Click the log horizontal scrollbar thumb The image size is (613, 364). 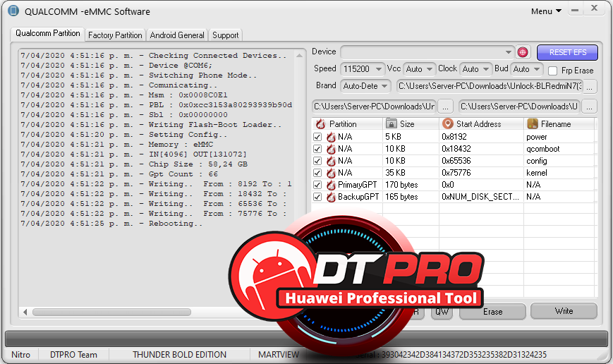pos(112,312)
